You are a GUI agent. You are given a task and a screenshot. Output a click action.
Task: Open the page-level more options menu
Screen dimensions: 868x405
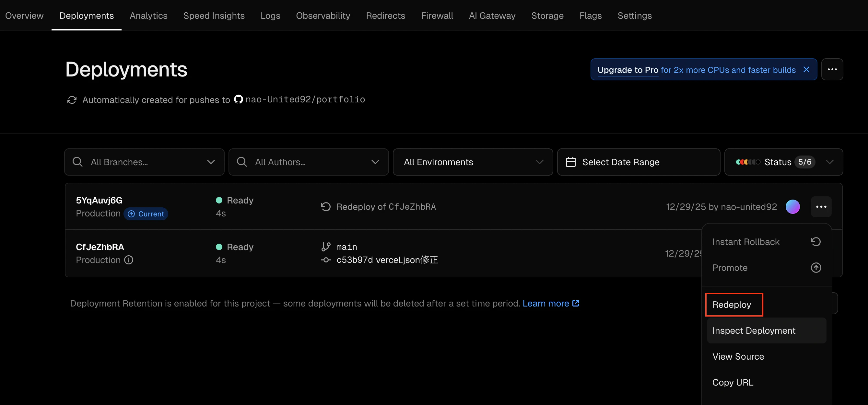tap(832, 69)
